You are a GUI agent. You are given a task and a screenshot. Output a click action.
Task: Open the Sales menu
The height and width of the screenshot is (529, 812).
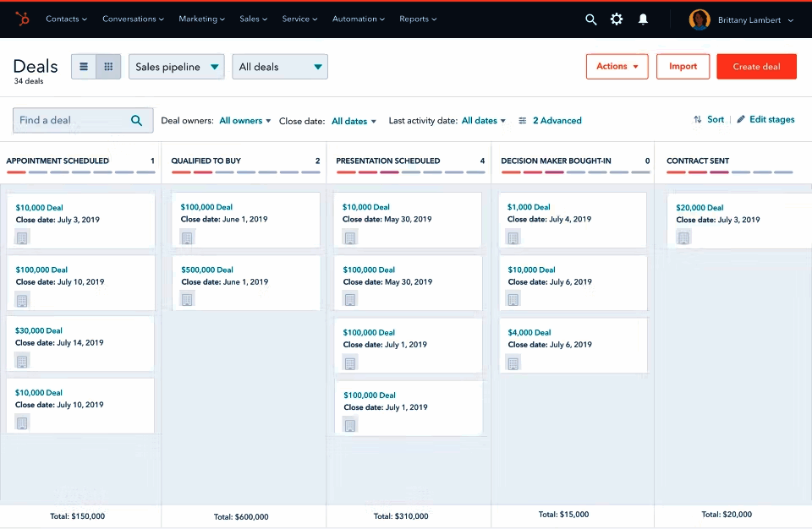point(253,19)
